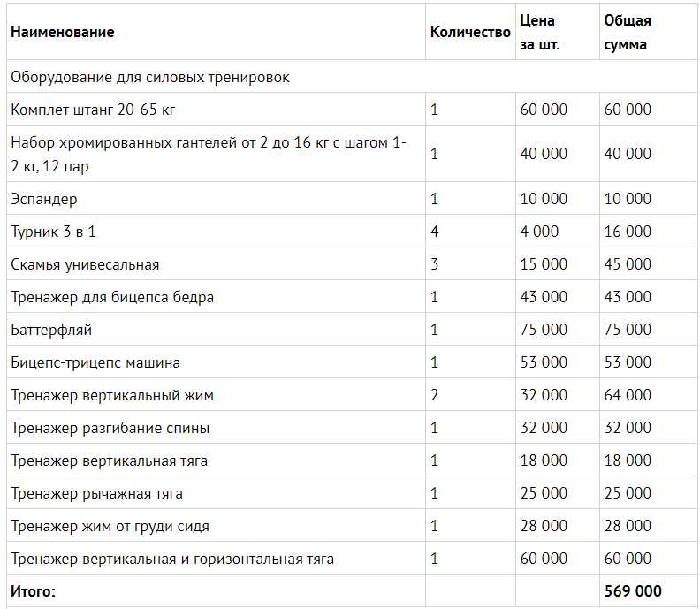Click the 'Общая сумма' column header
Image resolution: width=700 pixels, height=609 pixels.
click(627, 33)
